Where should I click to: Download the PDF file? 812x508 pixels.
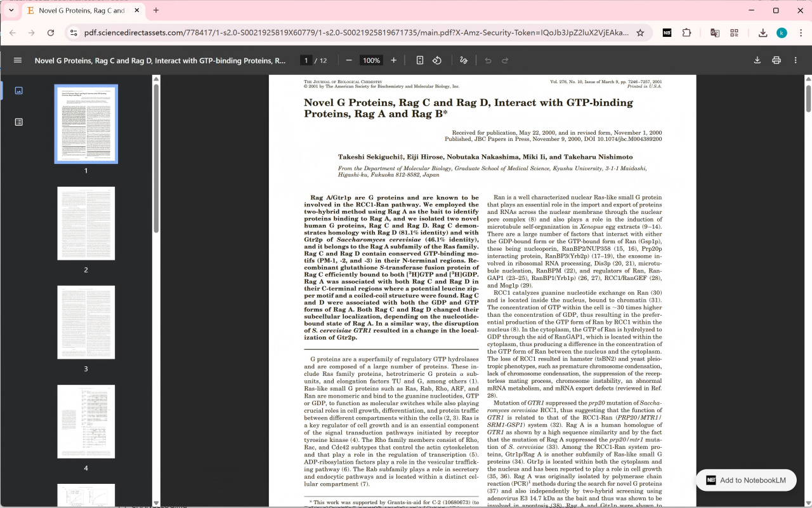(757, 60)
